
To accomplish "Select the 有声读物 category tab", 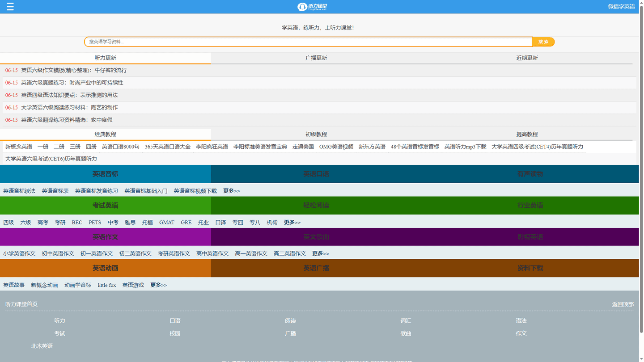I will click(530, 174).
